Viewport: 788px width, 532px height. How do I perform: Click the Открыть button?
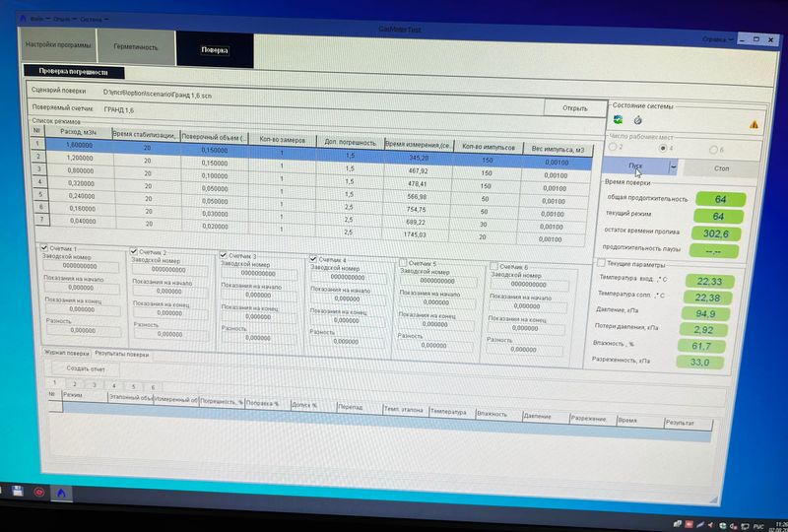coord(574,107)
